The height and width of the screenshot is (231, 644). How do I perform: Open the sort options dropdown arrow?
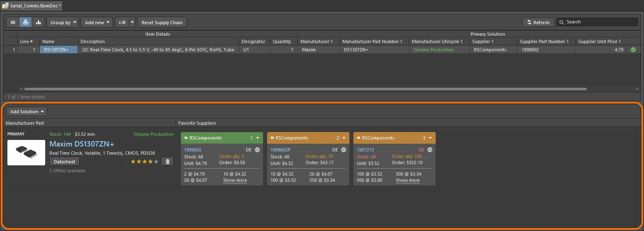132,22
